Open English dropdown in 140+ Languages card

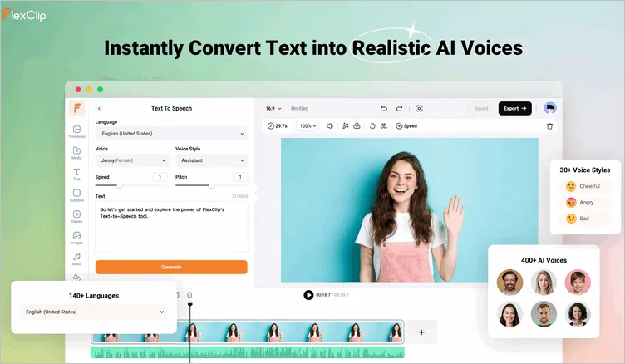point(94,312)
